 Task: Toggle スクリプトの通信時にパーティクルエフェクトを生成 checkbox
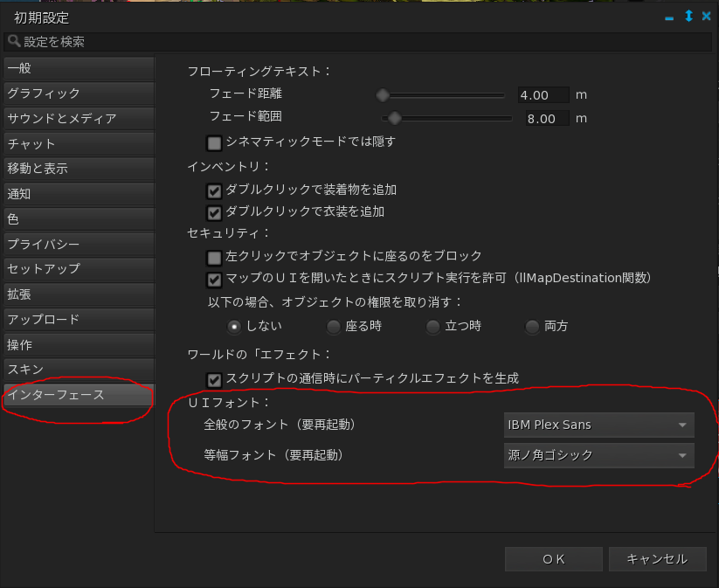point(214,380)
